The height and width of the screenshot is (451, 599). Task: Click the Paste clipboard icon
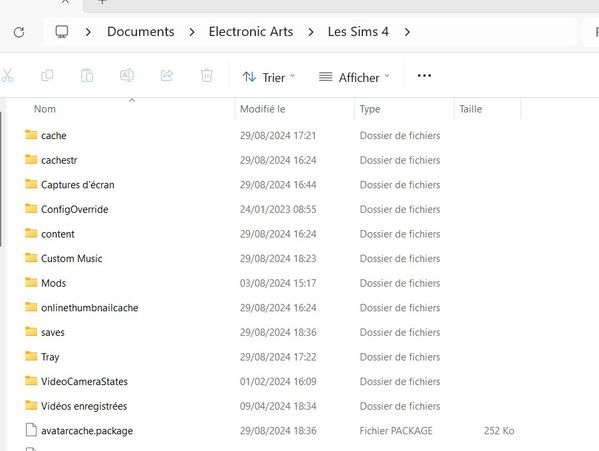(x=87, y=76)
